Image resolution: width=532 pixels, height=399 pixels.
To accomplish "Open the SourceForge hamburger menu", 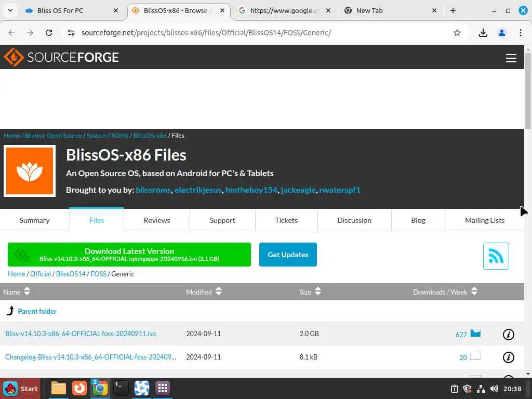I will pos(511,58).
